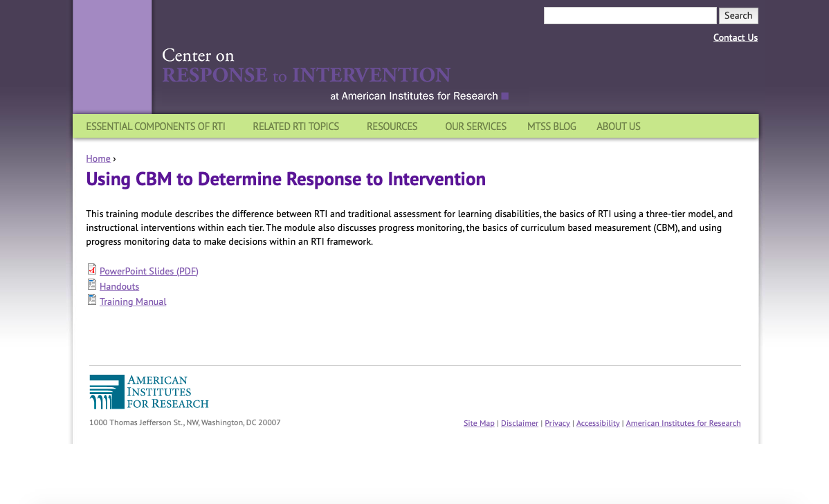829x504 pixels.
Task: Click the tagline at American Institutes for Research
Action: [414, 96]
